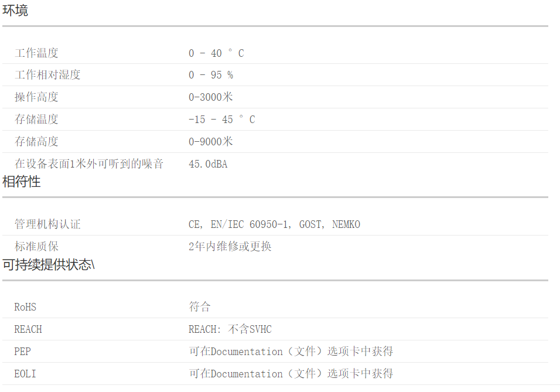Select the RoHS 符合 value
Viewport: 560px width, 392px height.
point(200,306)
